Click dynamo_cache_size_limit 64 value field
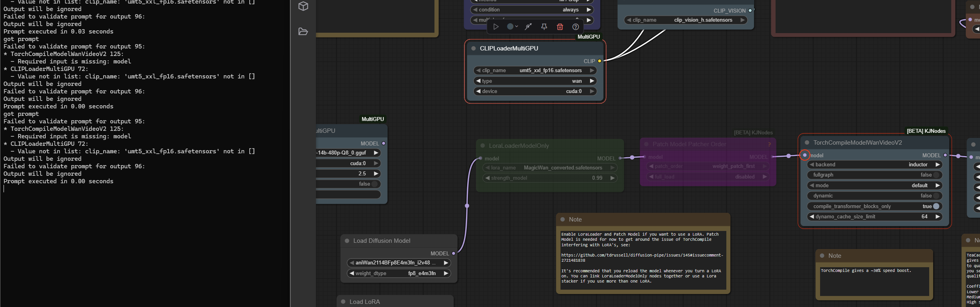This screenshot has width=980, height=307. coord(874,217)
